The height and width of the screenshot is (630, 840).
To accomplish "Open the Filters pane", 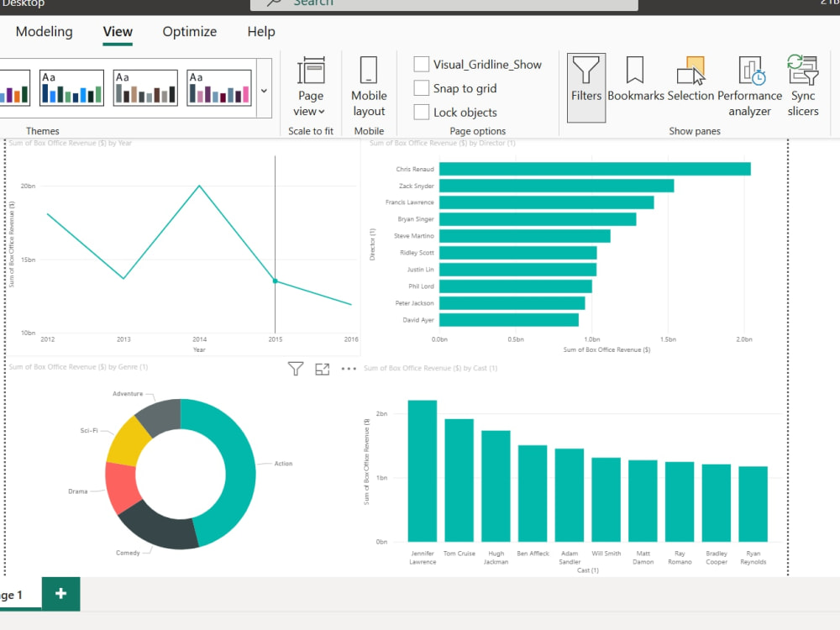I will (586, 87).
